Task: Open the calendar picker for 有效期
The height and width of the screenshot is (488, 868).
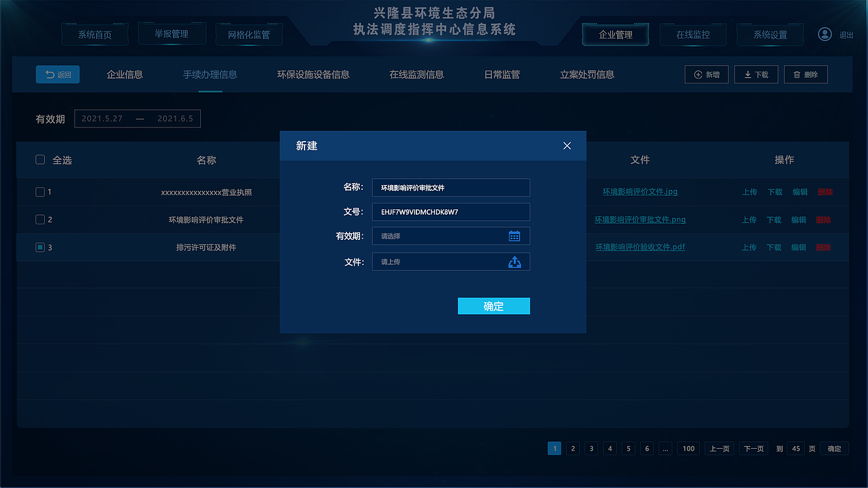Action: [x=515, y=236]
